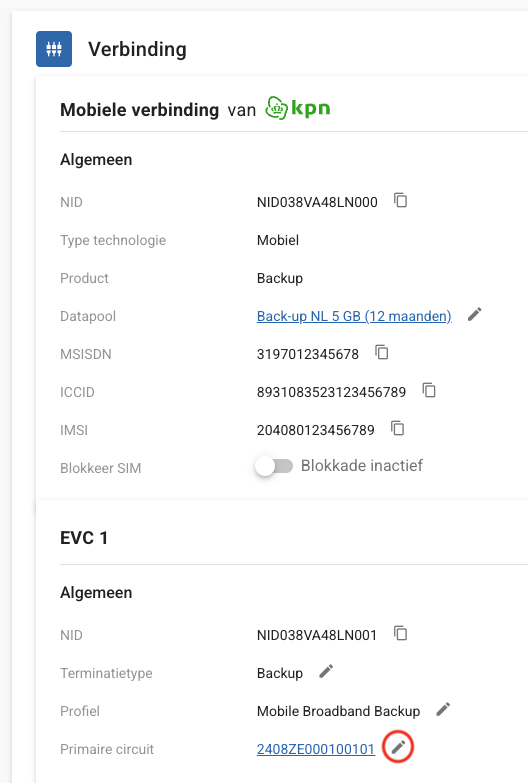Select the EVC 1 section heading
Image resolution: width=528 pixels, height=783 pixels.
click(x=84, y=538)
